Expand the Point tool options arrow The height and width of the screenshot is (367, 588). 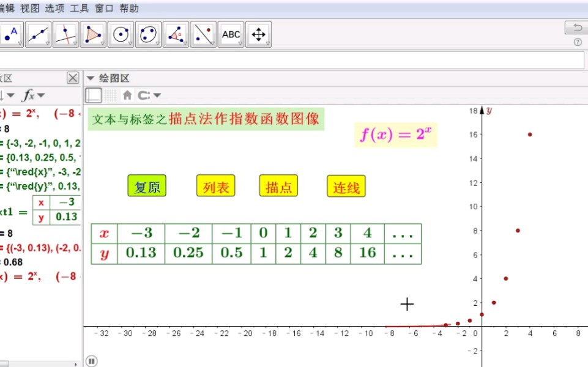point(19,43)
